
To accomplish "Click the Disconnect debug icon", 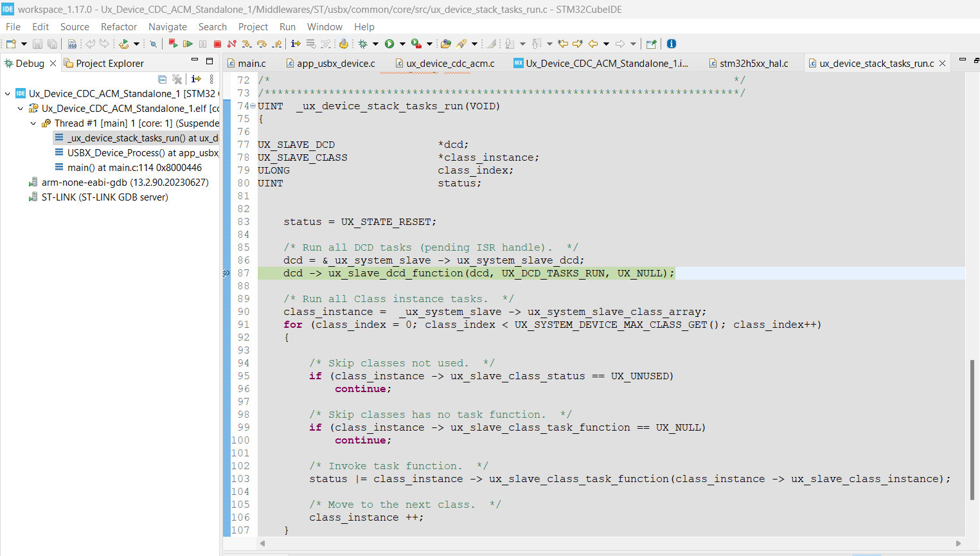I will (x=232, y=44).
